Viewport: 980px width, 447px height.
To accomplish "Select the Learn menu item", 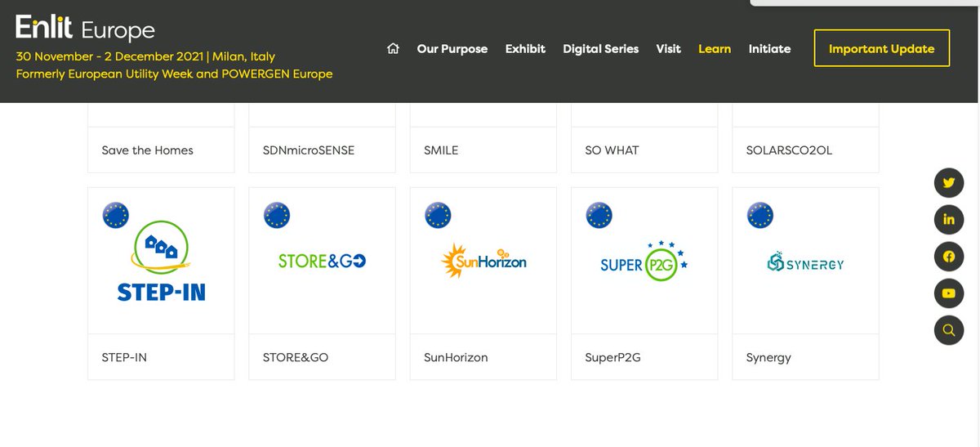I will tap(715, 49).
